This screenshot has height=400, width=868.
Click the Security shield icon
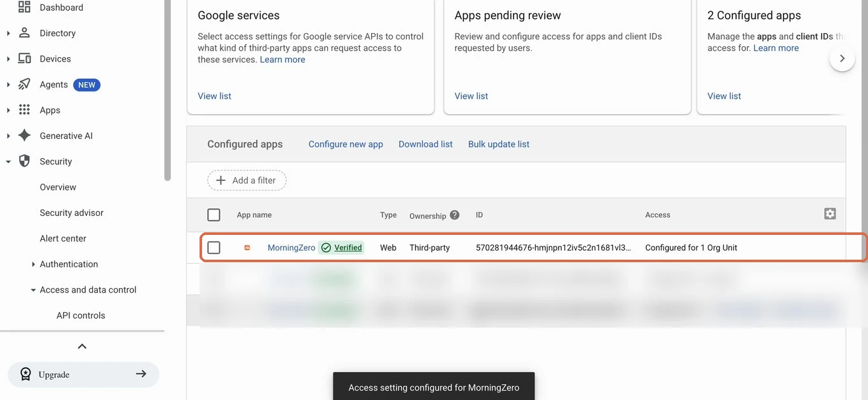tap(24, 161)
